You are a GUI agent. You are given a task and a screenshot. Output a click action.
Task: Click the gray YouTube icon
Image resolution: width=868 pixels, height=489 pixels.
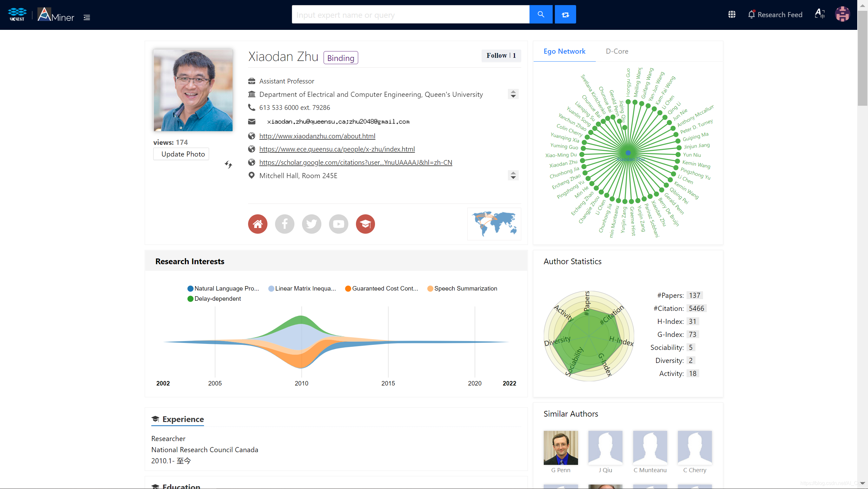[338, 224]
